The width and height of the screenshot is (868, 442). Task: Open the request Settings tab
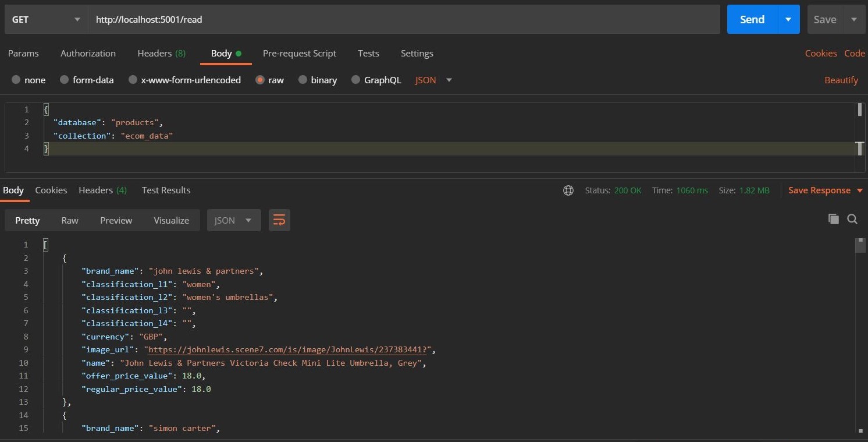[x=417, y=53]
